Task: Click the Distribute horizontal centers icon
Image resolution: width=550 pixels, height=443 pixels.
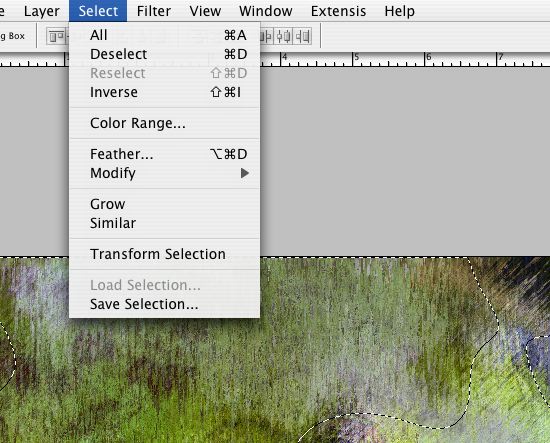Action: click(284, 36)
